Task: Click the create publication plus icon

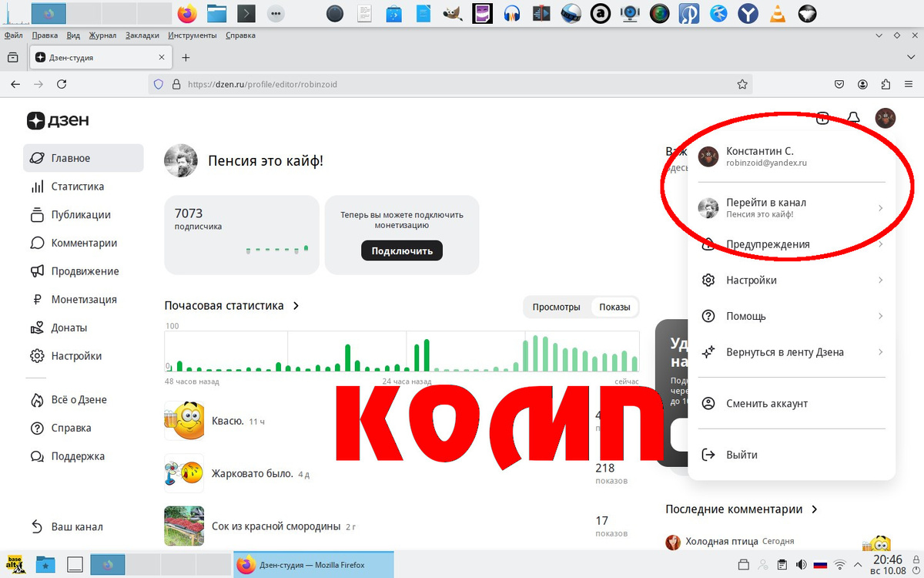Action: click(823, 118)
